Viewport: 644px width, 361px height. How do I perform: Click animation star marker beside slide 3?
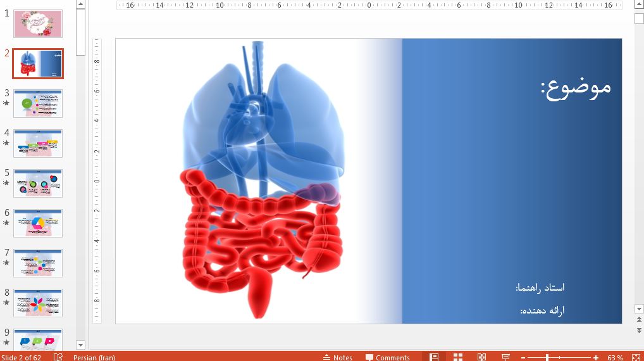tap(7, 103)
